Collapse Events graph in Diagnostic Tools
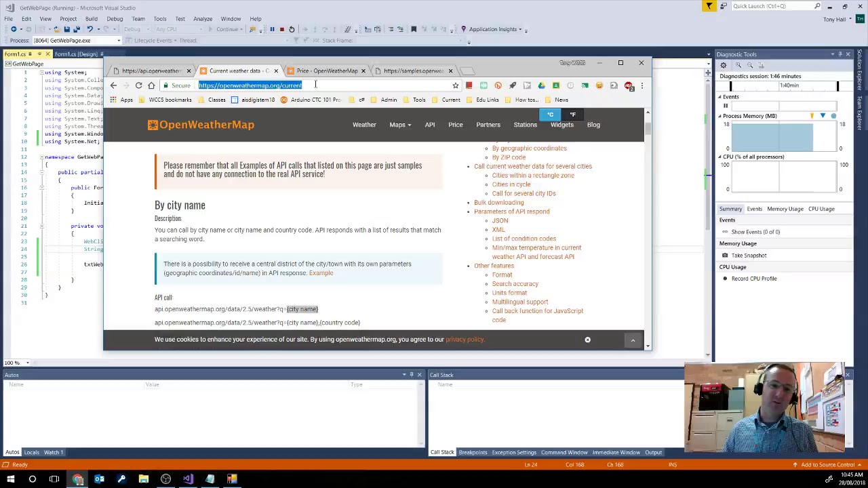Screen dimensions: 868x488 [x=720, y=97]
